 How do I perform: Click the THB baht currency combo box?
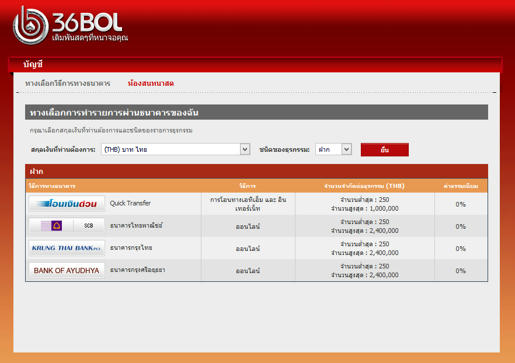tap(176, 149)
